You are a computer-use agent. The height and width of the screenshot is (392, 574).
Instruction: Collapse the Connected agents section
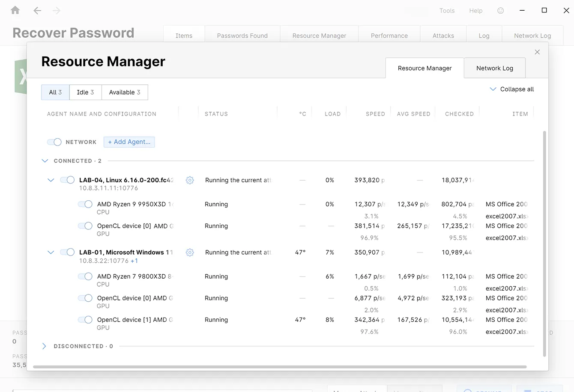point(45,161)
